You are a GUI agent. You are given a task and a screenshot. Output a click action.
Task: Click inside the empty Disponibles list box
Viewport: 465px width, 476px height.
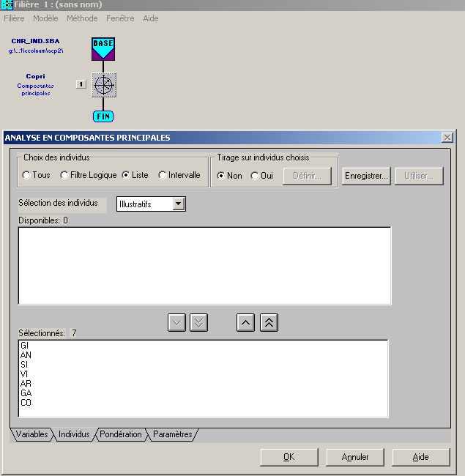[x=204, y=266]
